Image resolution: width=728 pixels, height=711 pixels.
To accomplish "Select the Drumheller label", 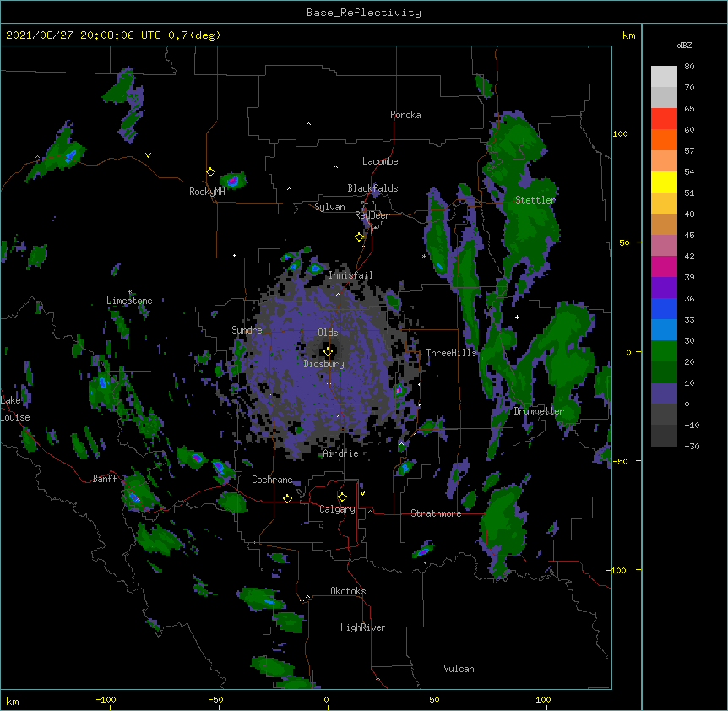I will coord(539,411).
